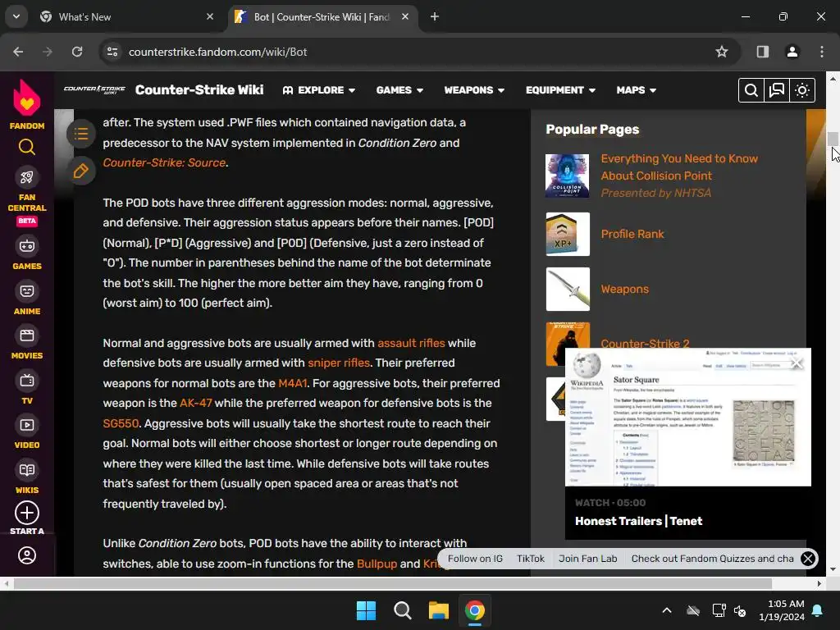This screenshot has width=840, height=630.
Task: Expand the Equipment dropdown menu
Action: [x=560, y=90]
